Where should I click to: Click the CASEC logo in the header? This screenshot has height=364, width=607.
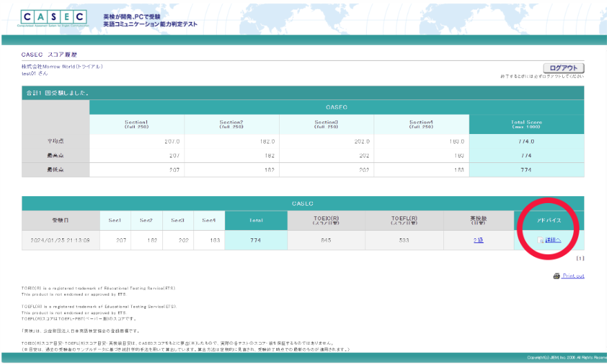coord(55,17)
